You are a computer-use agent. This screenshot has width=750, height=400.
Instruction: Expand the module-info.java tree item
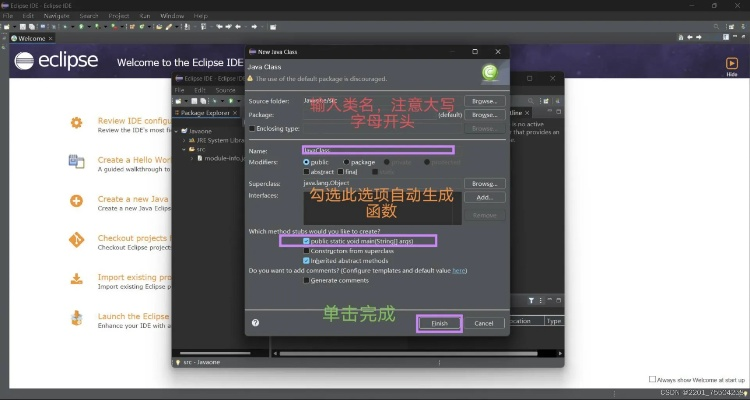tap(190, 159)
